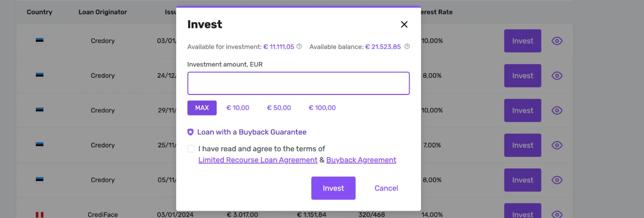Close the Invest dialog with X

tap(404, 24)
